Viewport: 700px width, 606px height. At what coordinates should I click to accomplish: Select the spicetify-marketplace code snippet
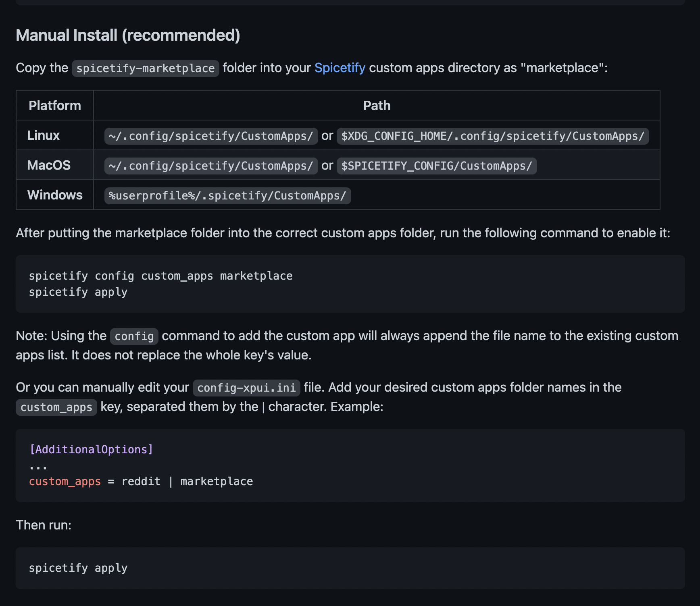coord(145,68)
